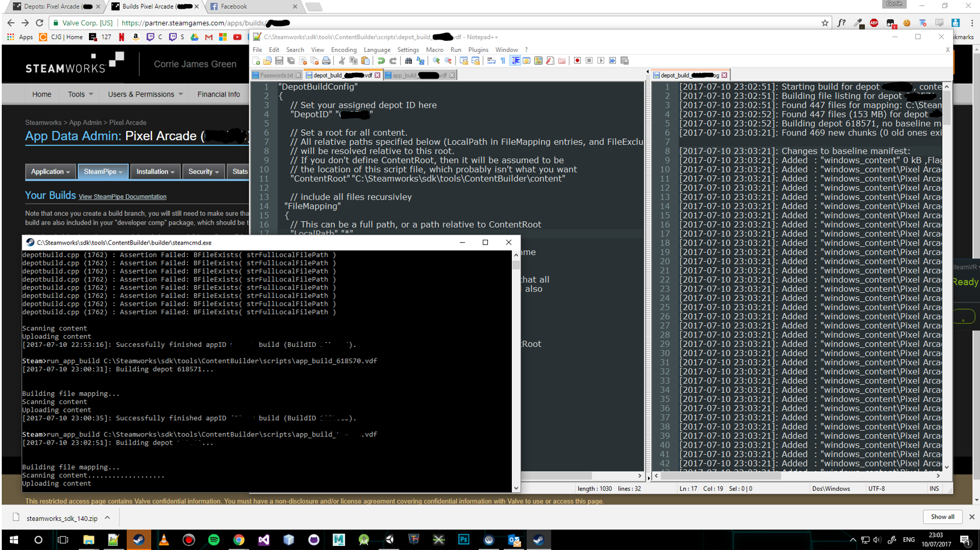Click the New file icon in Notepad++
Image resolution: width=980 pixels, height=550 pixels.
click(x=256, y=61)
